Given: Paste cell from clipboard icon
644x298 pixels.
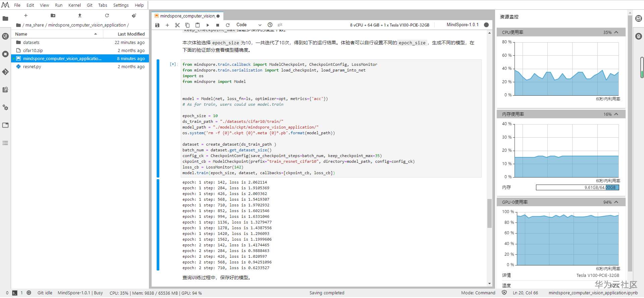Looking at the screenshot, I should (x=198, y=25).
